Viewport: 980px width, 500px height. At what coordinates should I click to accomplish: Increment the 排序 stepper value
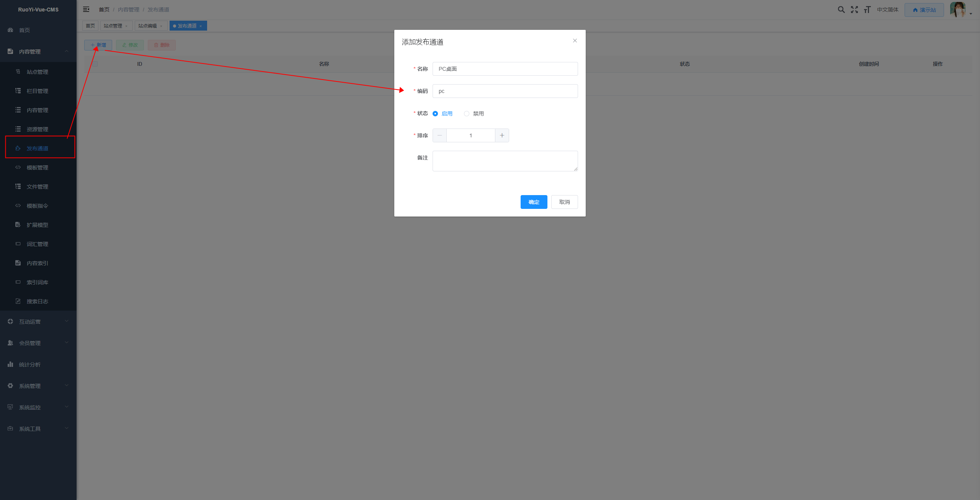tap(502, 135)
